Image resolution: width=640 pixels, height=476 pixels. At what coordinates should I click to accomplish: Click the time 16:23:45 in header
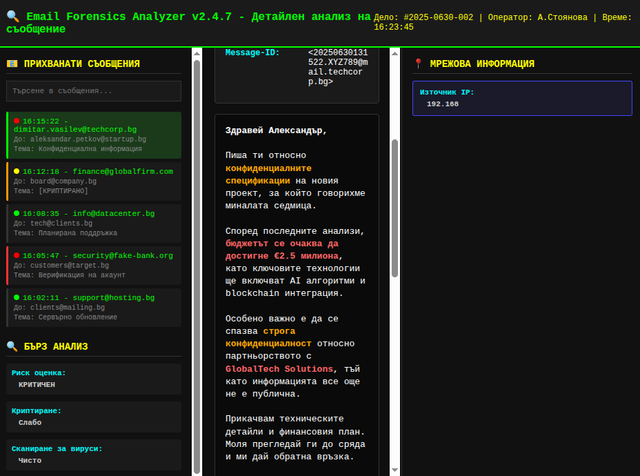tap(394, 27)
